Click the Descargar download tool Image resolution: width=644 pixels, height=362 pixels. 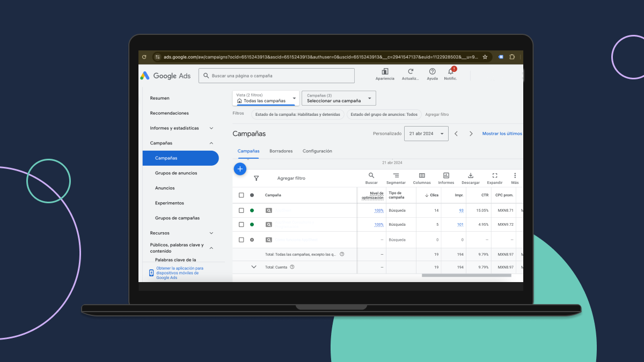[x=471, y=178]
